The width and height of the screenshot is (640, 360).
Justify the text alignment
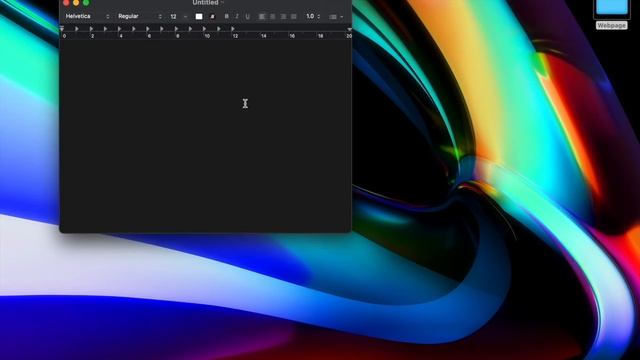tap(293, 16)
